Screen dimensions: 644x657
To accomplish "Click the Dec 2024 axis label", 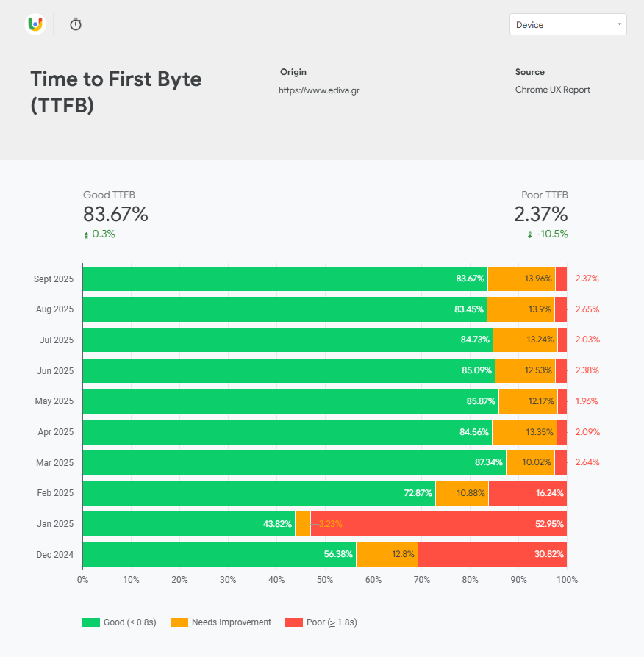I will 54,555.
